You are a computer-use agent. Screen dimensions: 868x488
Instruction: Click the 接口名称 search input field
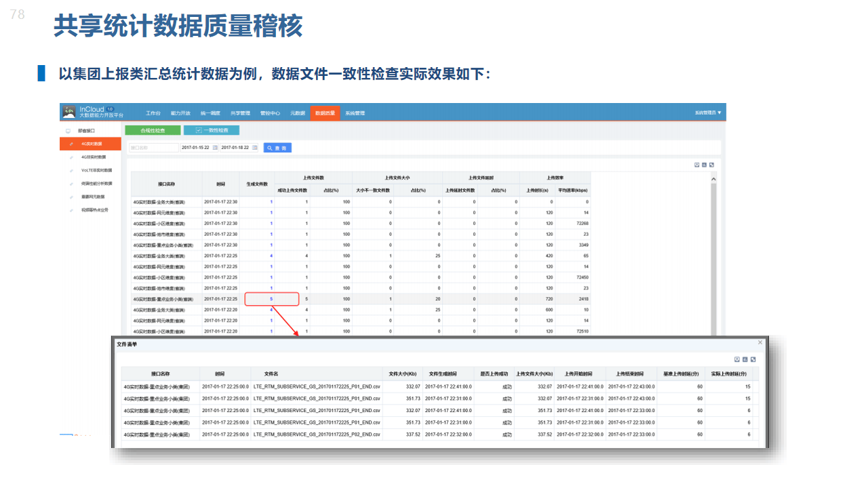[153, 147]
